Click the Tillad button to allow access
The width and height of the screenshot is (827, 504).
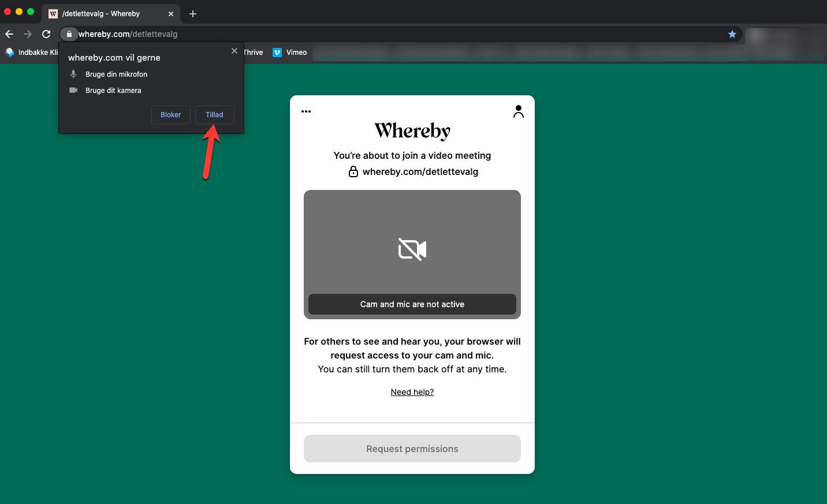pyautogui.click(x=214, y=115)
